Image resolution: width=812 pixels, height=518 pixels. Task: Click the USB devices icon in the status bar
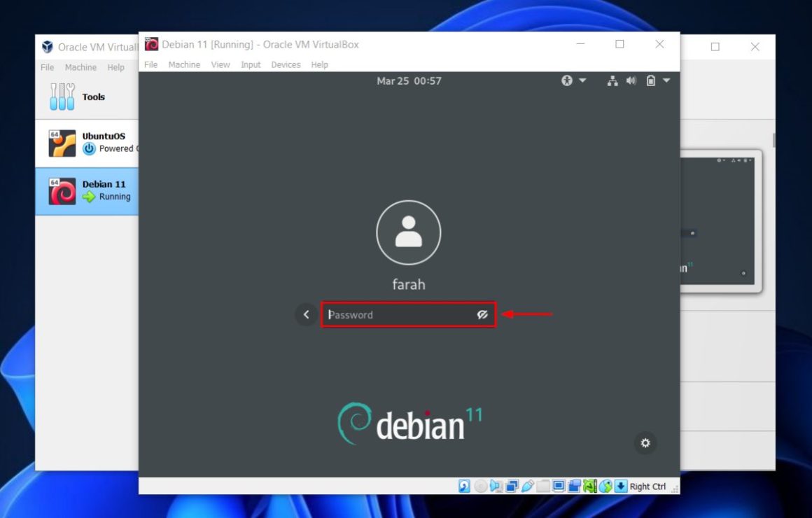click(529, 486)
